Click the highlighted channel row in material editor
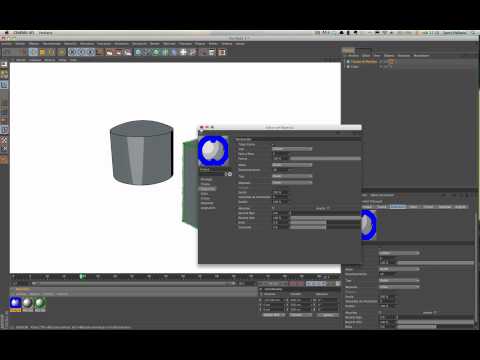Image resolution: width=480 pixels, height=360 pixels. click(x=207, y=189)
